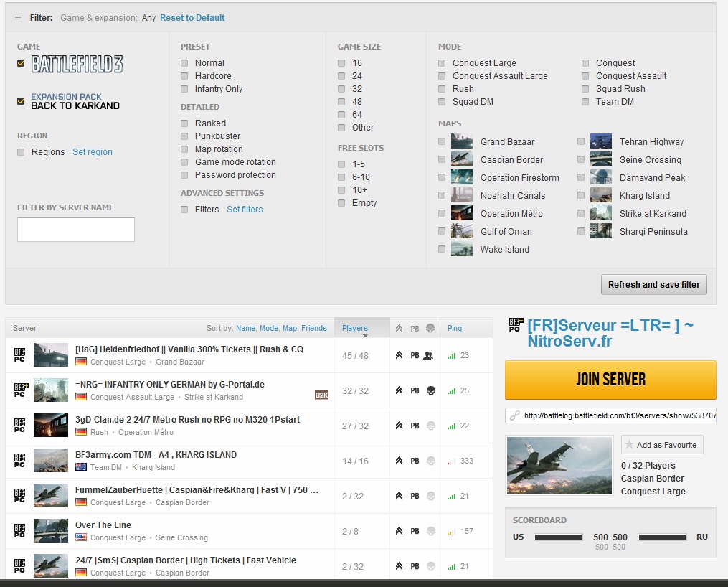
Task: Click the Gulf of Oman map thumbnail
Action: coord(462,231)
